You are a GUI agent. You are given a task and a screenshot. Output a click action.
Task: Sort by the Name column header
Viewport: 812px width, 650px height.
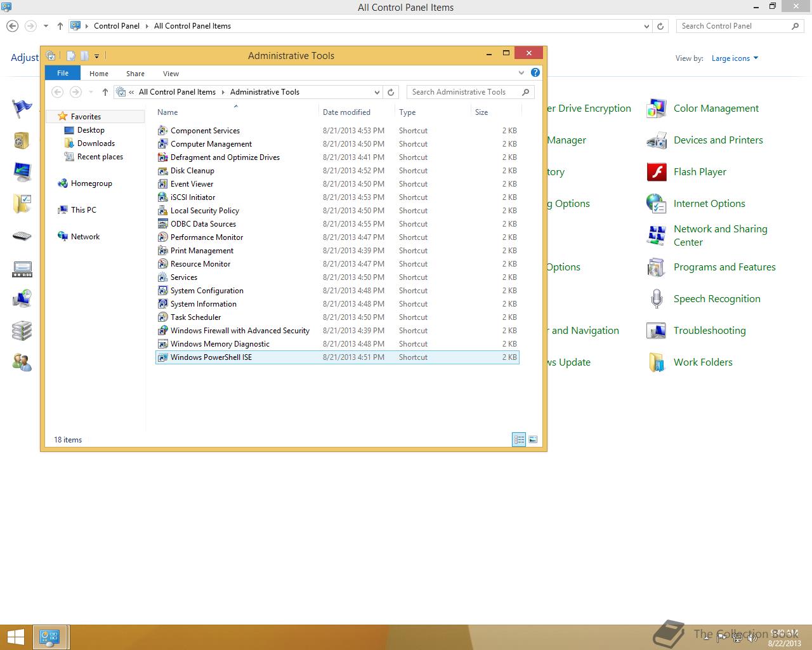coord(236,112)
